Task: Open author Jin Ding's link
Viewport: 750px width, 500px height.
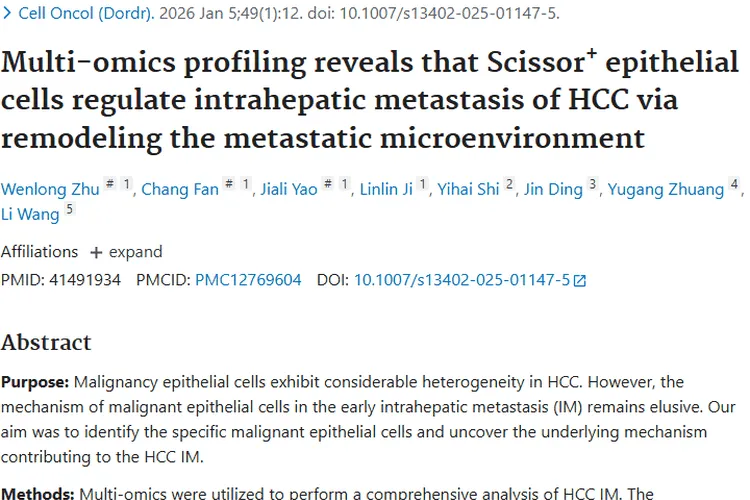Action: coord(553,190)
